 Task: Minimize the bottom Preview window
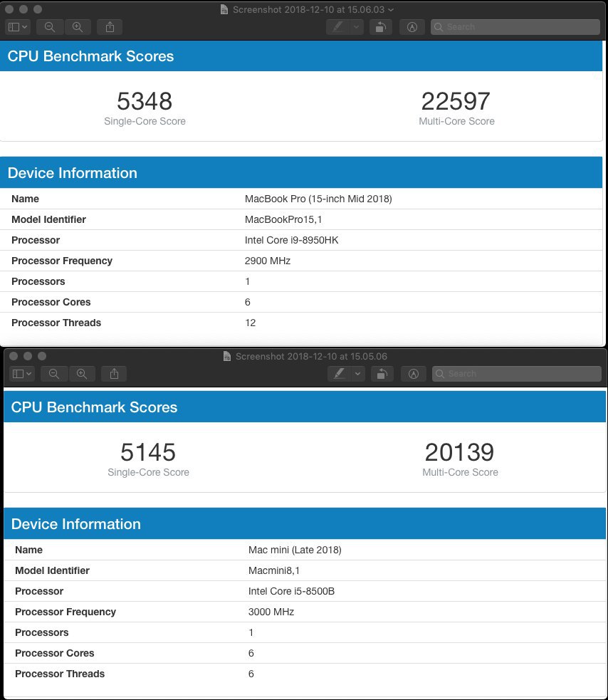point(28,356)
